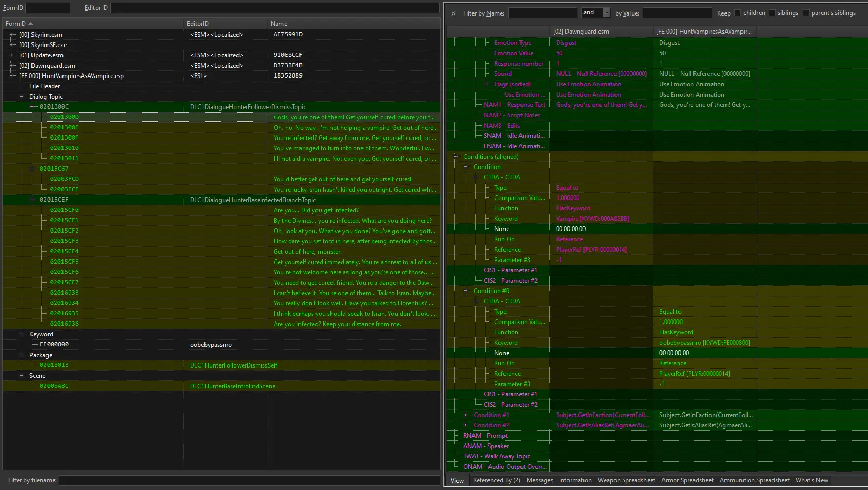This screenshot has height=490, width=868.
Task: Expand the [02] Dawnguard.esm node
Action: click(11, 66)
